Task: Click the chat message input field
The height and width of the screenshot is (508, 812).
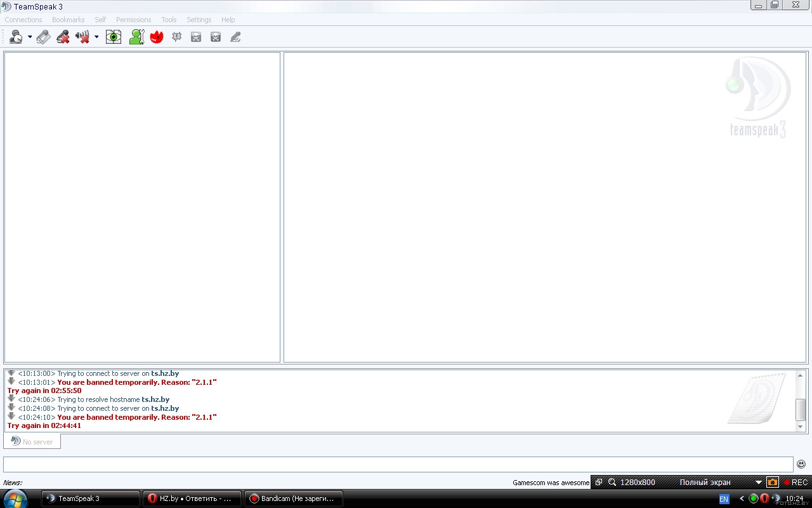Action: [398, 464]
